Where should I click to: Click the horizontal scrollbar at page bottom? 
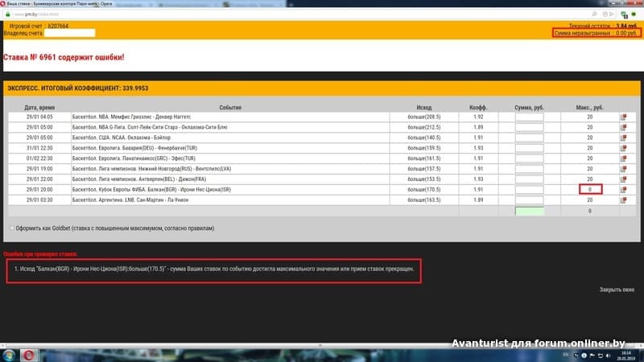click(x=322, y=346)
